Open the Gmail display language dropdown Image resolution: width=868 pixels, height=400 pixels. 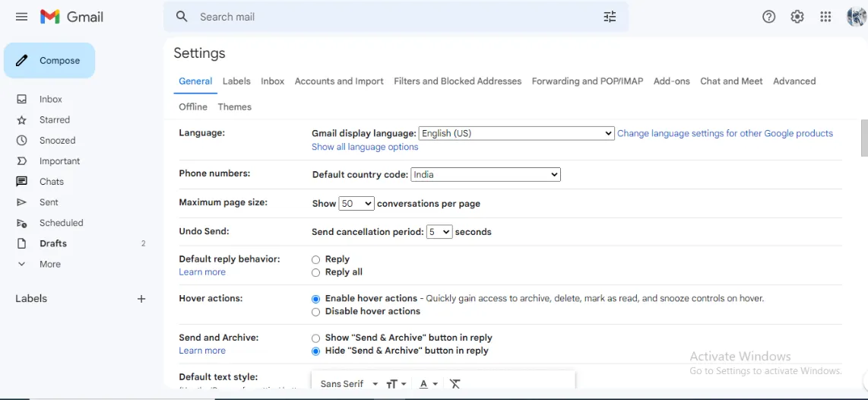coord(516,133)
